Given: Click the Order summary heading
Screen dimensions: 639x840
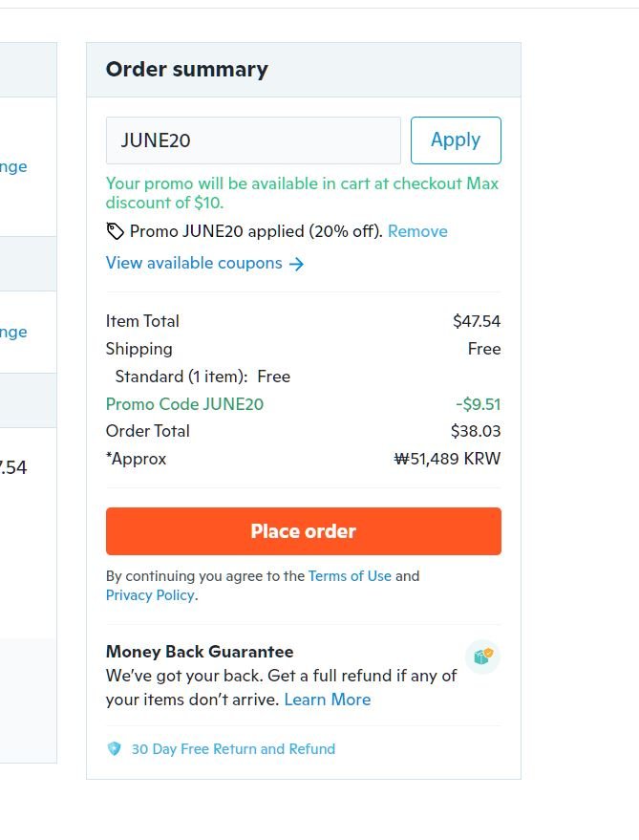Looking at the screenshot, I should coord(187,70).
